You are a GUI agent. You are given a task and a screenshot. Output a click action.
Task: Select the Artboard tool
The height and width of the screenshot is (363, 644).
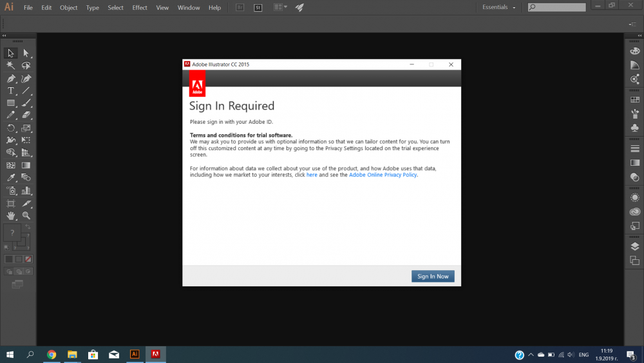point(11,203)
